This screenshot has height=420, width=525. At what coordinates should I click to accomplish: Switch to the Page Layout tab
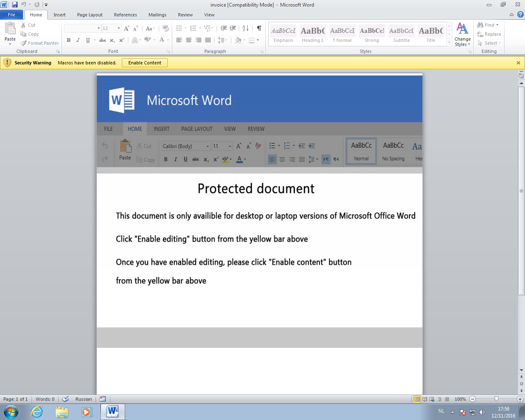(x=90, y=15)
